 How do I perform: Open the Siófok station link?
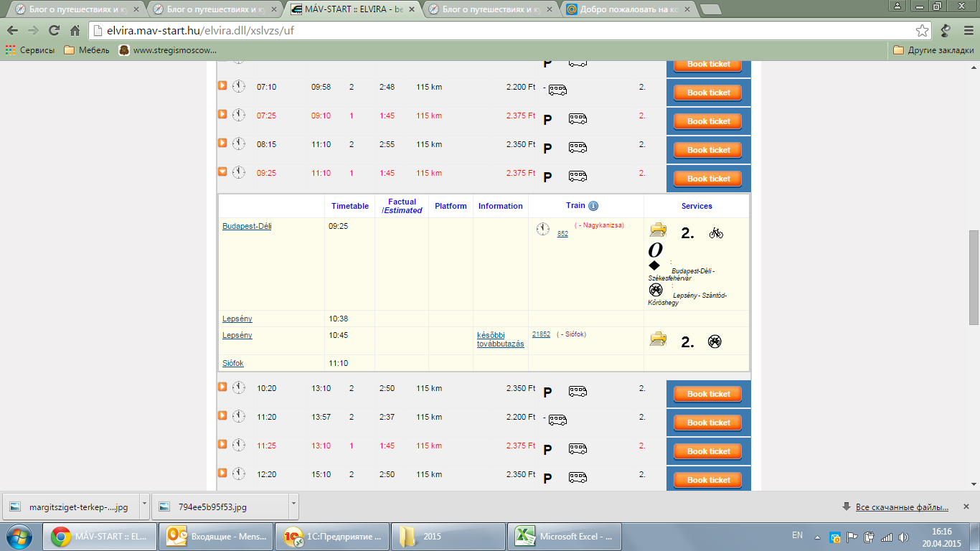click(x=232, y=364)
